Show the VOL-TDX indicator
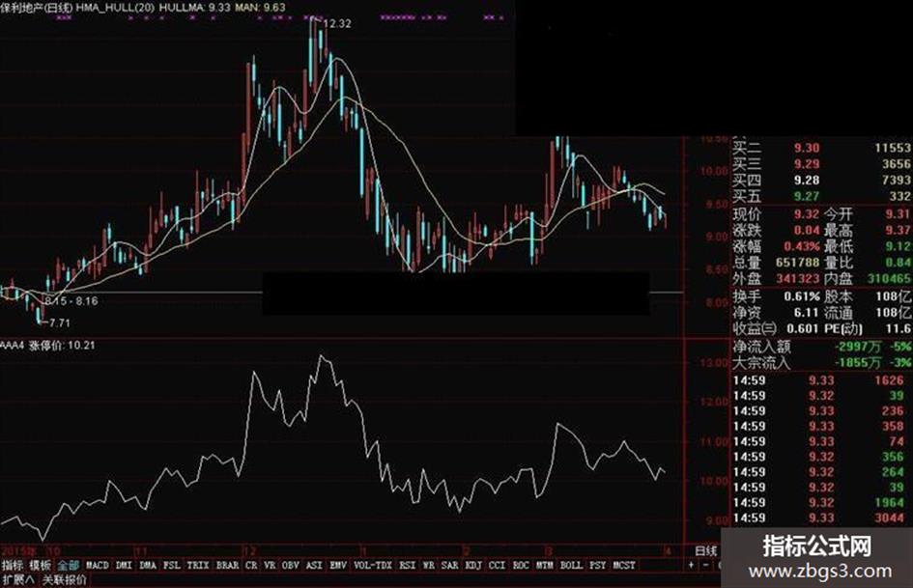 [x=373, y=565]
